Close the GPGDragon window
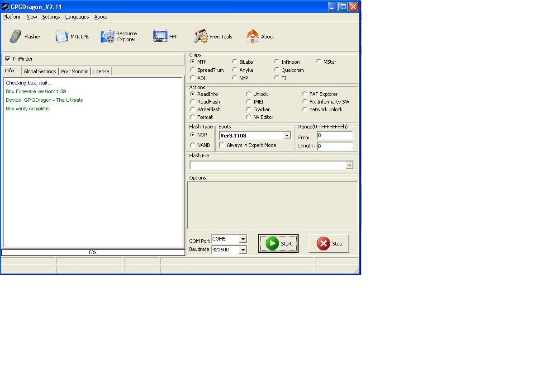Image resolution: width=551 pixels, height=392 pixels. click(x=353, y=6)
